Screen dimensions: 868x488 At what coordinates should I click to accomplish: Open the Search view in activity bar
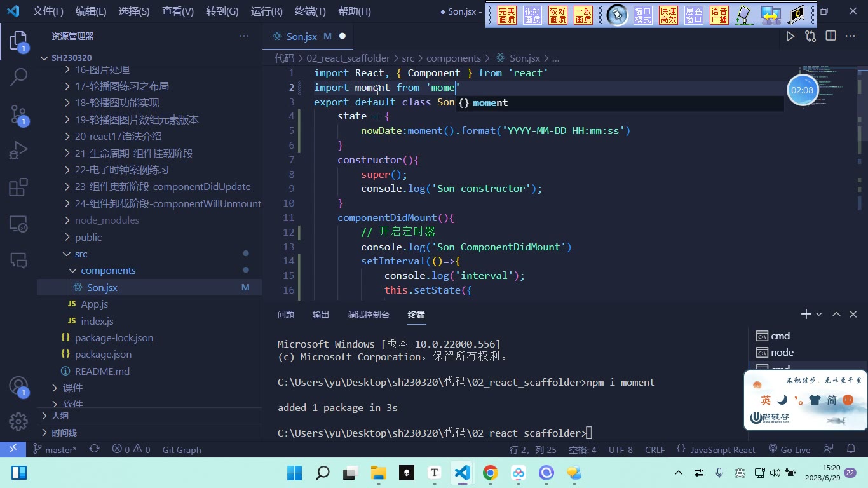click(18, 77)
